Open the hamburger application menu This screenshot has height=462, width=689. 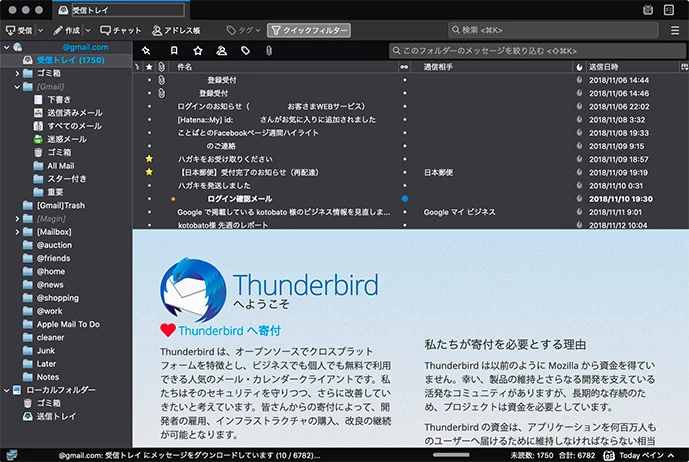(675, 31)
